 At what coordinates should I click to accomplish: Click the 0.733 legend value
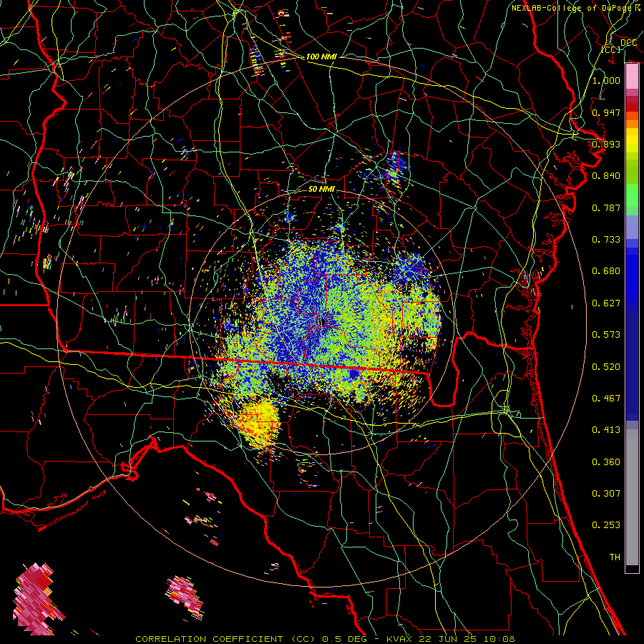pos(606,239)
